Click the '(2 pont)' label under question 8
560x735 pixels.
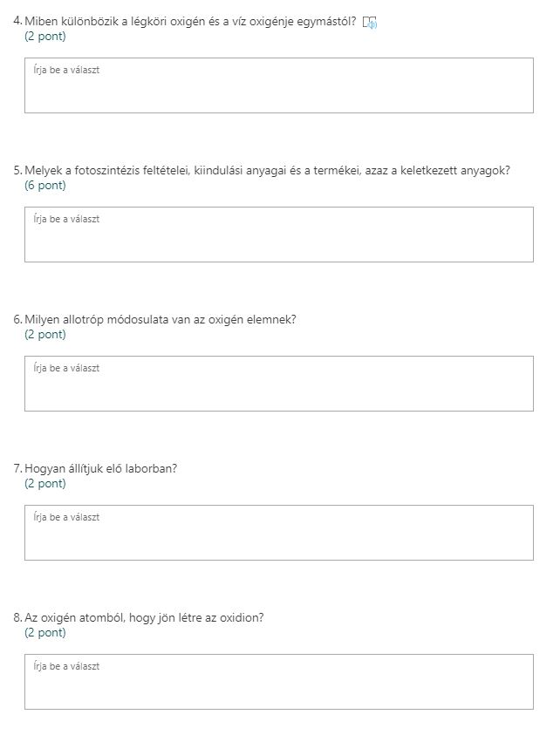pos(45,632)
